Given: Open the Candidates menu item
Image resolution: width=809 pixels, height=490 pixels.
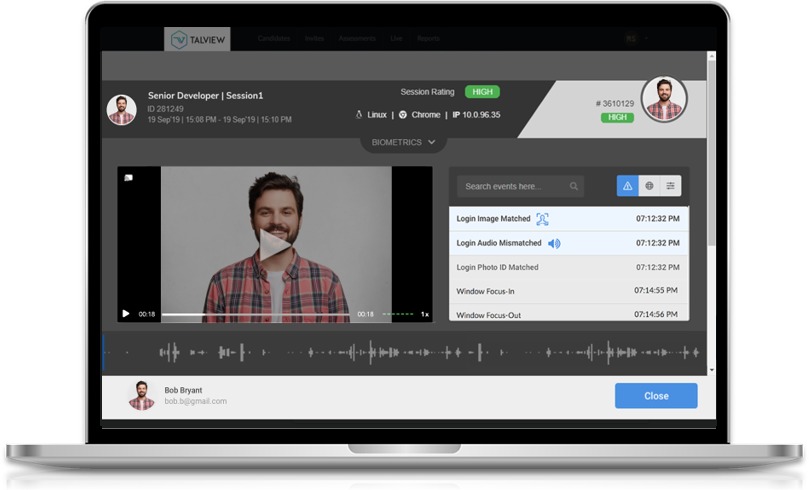Looking at the screenshot, I should point(273,39).
